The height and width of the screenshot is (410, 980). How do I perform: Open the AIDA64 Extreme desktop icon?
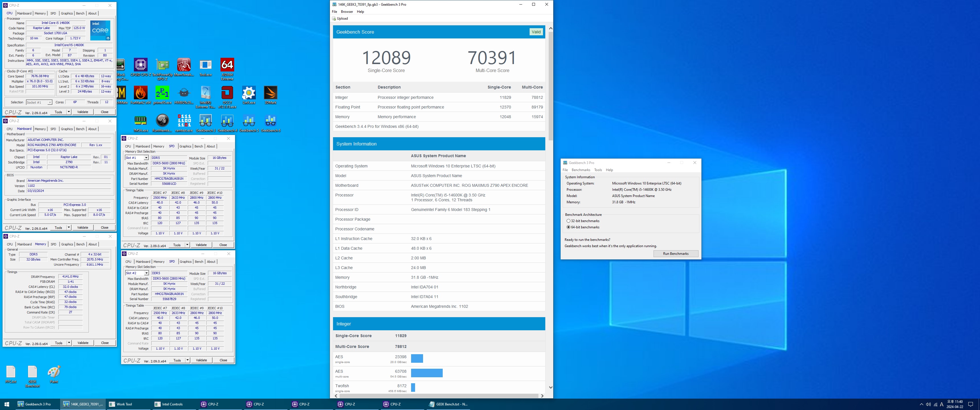pyautogui.click(x=227, y=69)
